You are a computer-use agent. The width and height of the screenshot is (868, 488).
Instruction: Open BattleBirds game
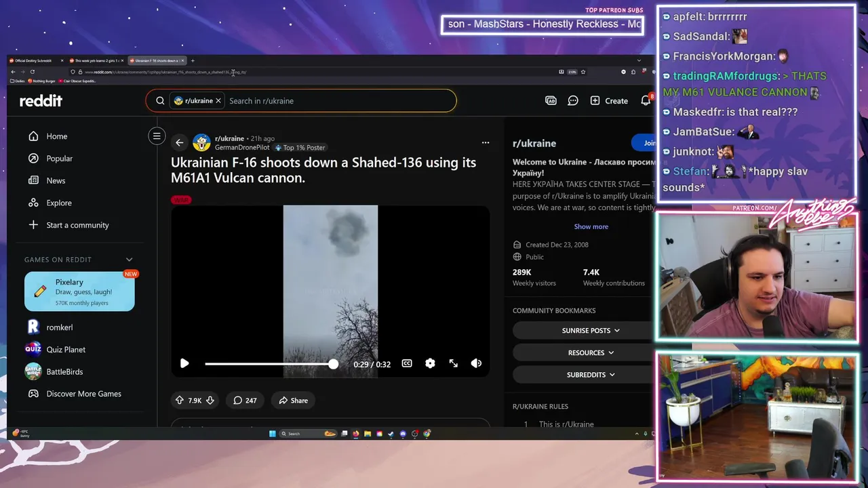[54, 372]
